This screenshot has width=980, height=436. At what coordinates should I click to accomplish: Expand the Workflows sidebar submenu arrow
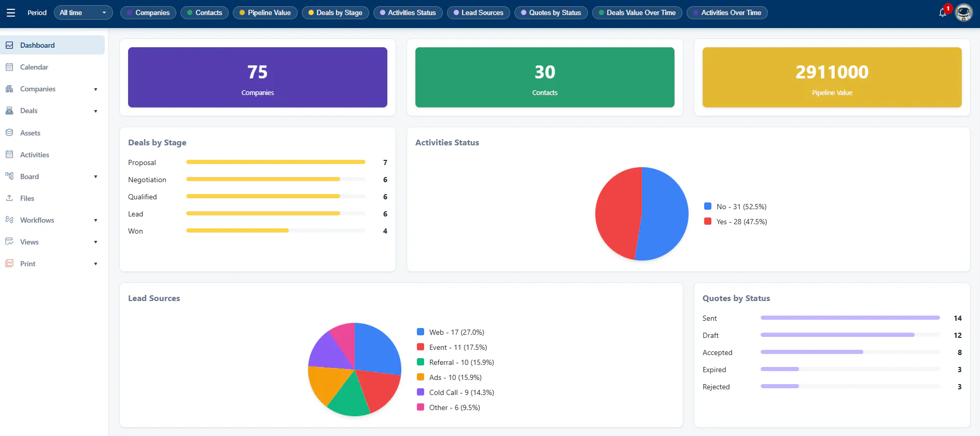pos(95,220)
